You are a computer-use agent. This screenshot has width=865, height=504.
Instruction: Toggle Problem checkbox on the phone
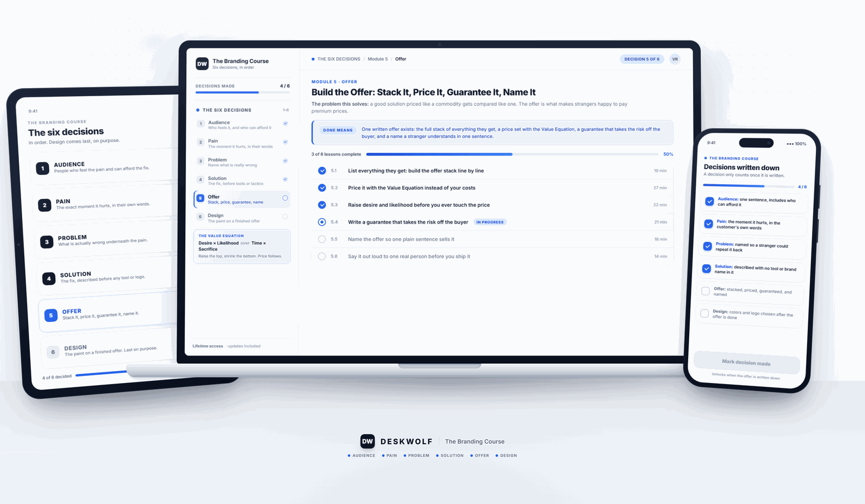(x=708, y=246)
